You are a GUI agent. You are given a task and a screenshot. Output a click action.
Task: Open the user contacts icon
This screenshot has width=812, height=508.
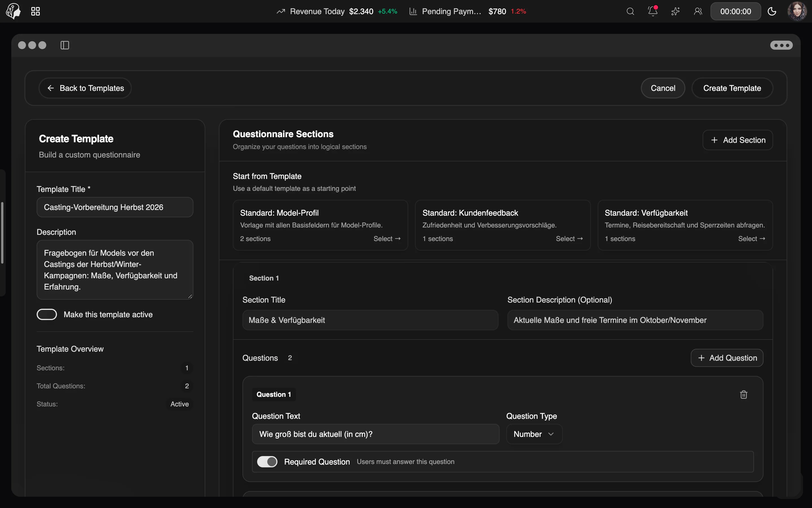point(698,11)
